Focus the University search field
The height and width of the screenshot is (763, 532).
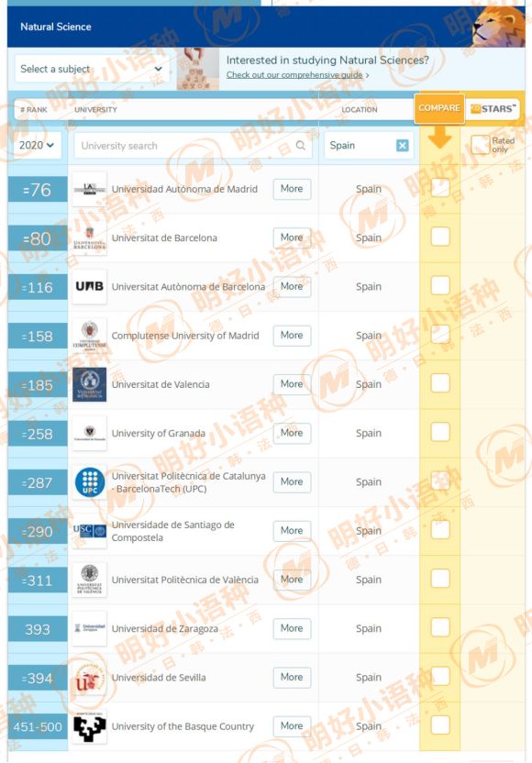193,146
